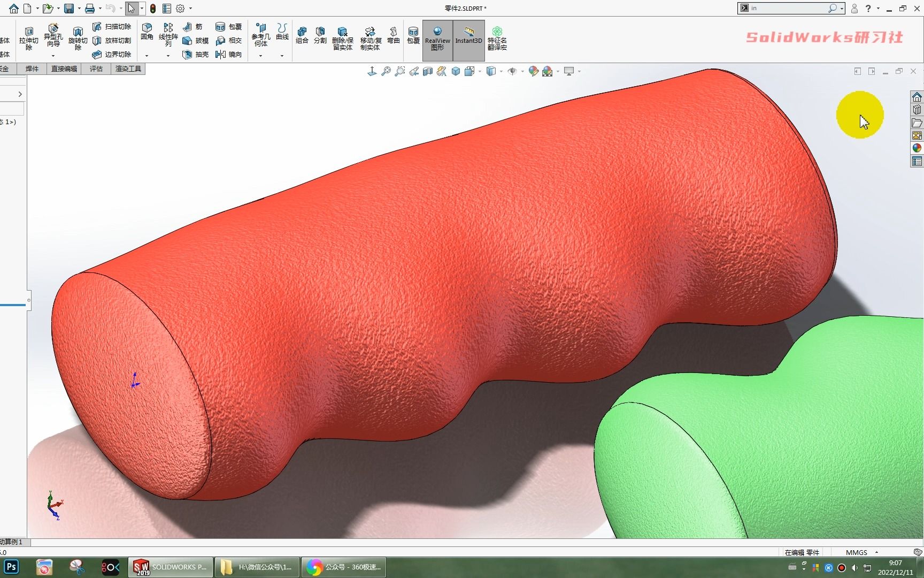Open the Options gear icon
The image size is (924, 578).
coord(180,8)
